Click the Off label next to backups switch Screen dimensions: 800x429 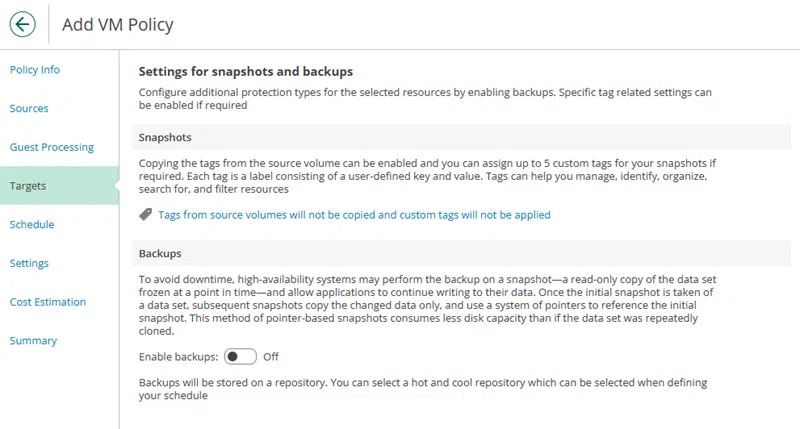(271, 357)
